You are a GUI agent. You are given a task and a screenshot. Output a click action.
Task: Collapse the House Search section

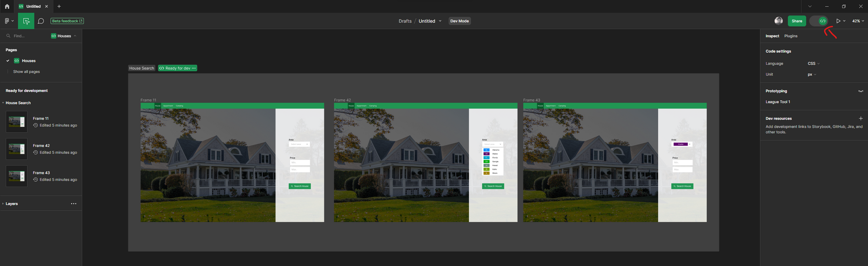pos(3,103)
